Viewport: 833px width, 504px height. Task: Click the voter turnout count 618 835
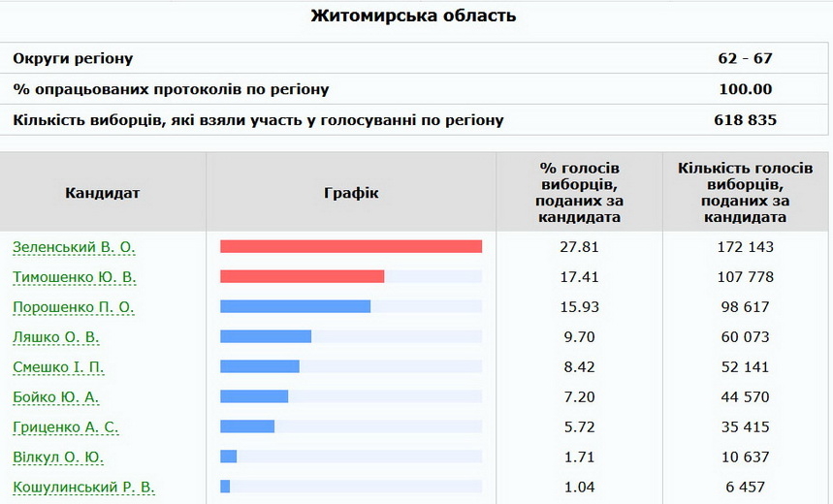[x=745, y=120]
